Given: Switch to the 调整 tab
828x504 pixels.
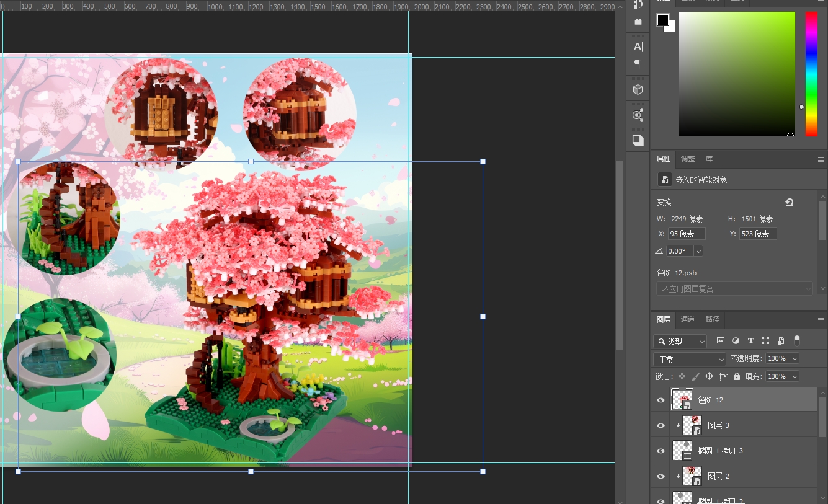Looking at the screenshot, I should [688, 159].
